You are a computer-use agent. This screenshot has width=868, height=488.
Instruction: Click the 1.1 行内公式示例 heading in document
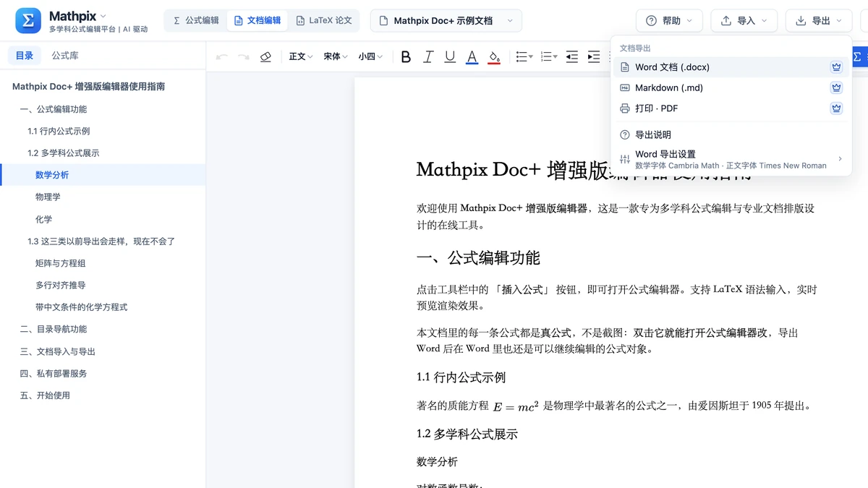(461, 377)
